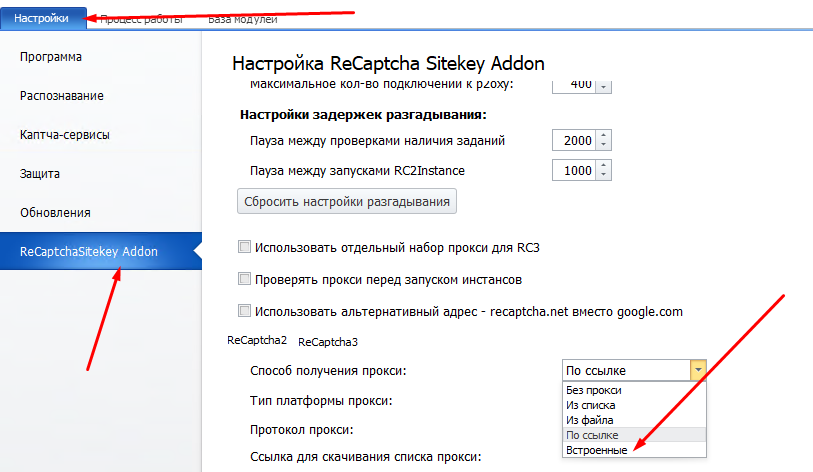The height and width of the screenshot is (472, 813).
Task: Select Встроенные proxy option
Action: [x=634, y=450]
